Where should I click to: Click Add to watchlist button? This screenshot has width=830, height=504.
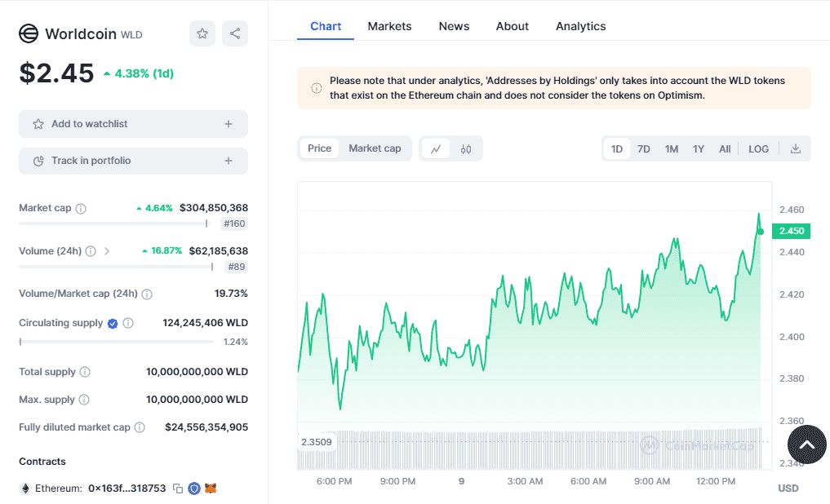[133, 124]
